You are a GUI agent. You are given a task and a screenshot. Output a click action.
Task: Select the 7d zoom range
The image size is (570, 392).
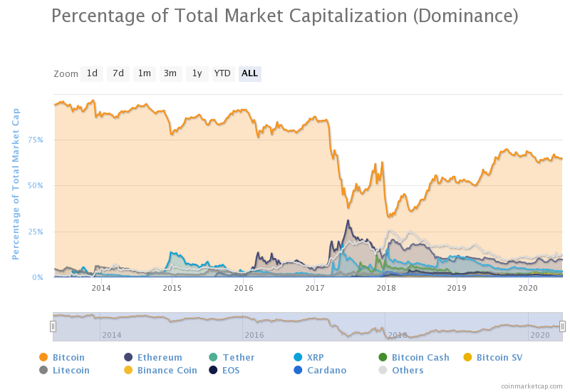click(118, 74)
